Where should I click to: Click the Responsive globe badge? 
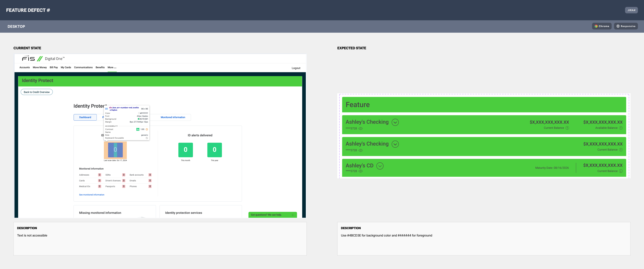(x=626, y=26)
